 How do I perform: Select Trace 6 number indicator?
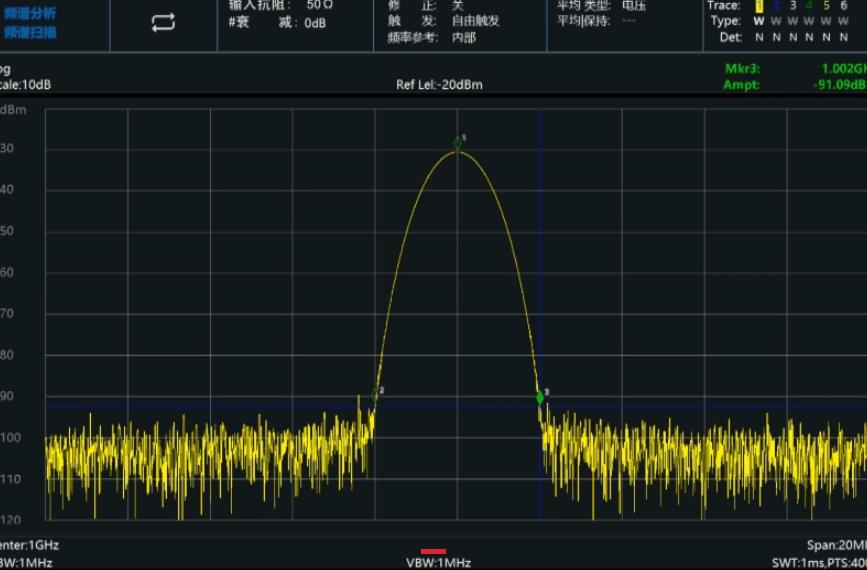pyautogui.click(x=844, y=6)
